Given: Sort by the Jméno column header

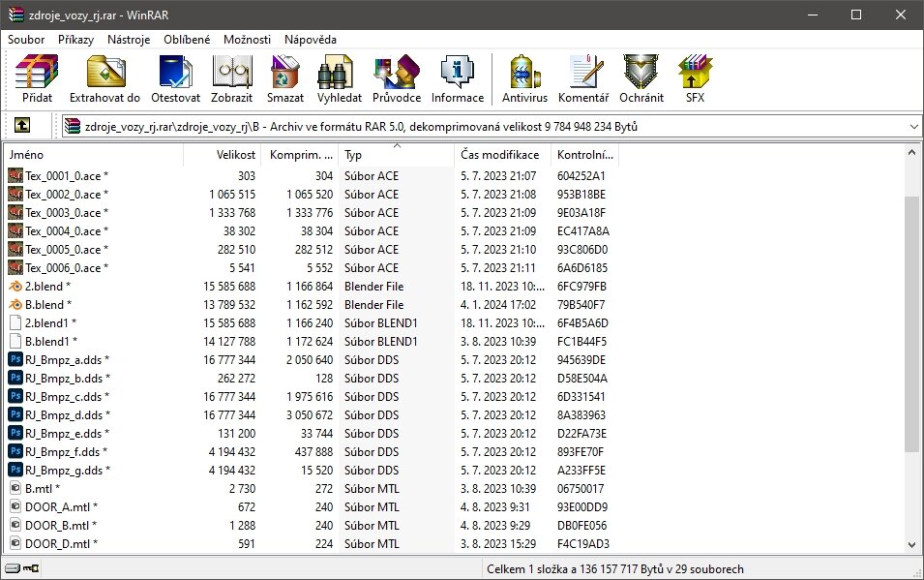Looking at the screenshot, I should [x=94, y=155].
